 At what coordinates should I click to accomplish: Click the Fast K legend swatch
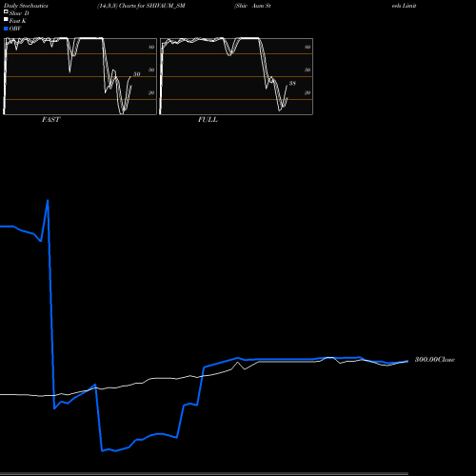pos(6,20)
